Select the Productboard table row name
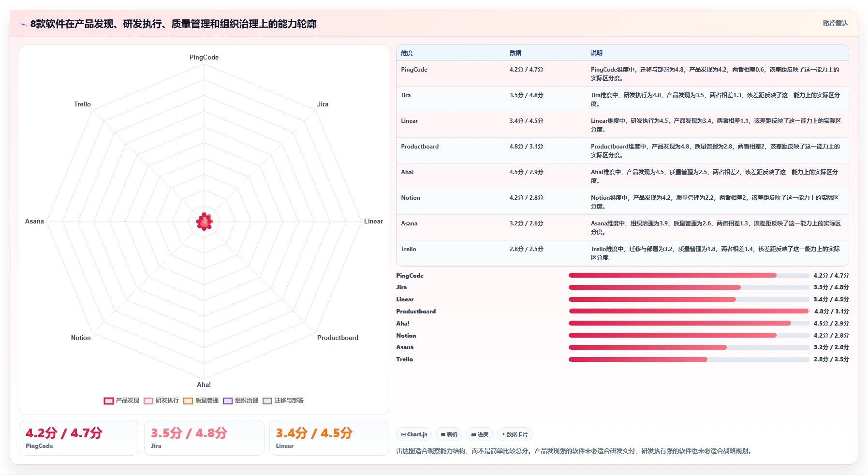 (420, 147)
